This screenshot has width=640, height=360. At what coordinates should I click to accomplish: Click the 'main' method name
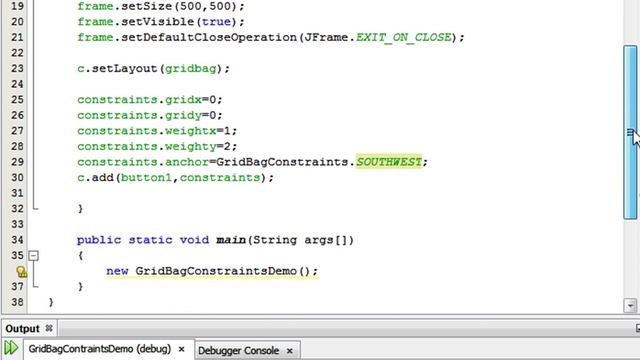pyautogui.click(x=231, y=240)
